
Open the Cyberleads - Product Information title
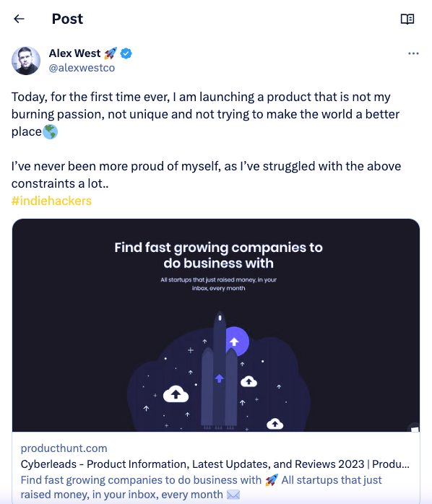pyautogui.click(x=215, y=464)
